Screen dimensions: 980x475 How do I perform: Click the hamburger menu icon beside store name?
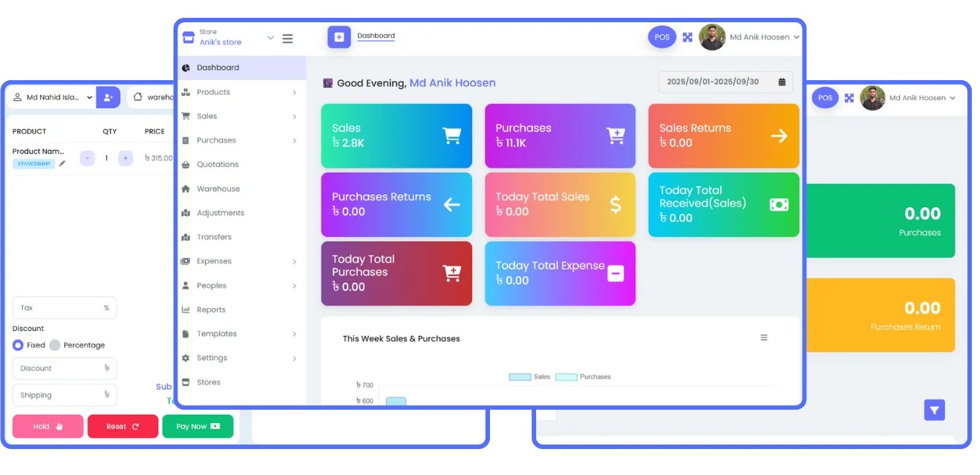[287, 39]
